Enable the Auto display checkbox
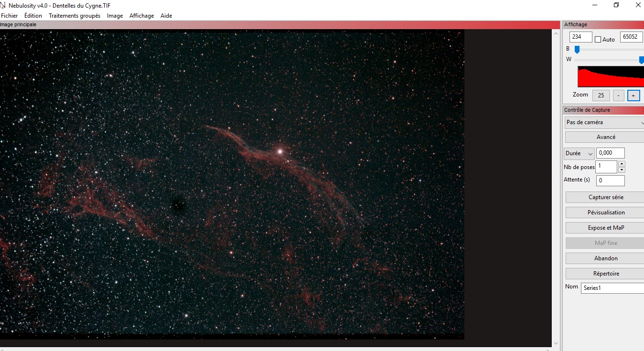The width and height of the screenshot is (644, 351). (598, 40)
